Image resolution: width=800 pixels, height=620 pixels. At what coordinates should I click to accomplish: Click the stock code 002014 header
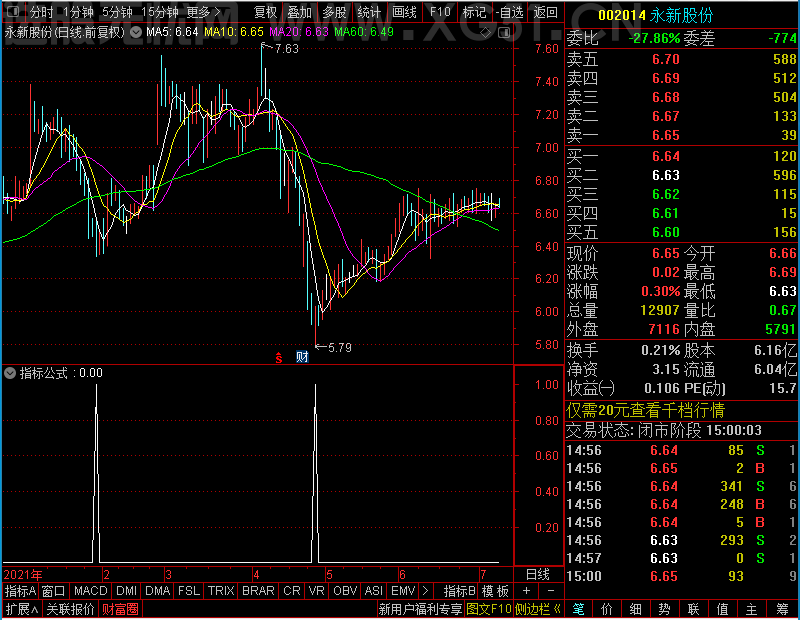click(622, 15)
